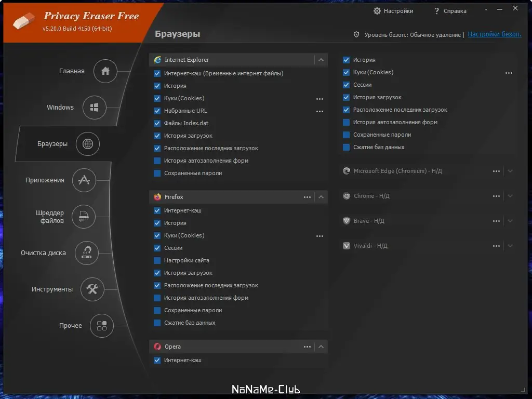Check История автозаполнения форм in right column
The image size is (532, 399).
pos(346,122)
